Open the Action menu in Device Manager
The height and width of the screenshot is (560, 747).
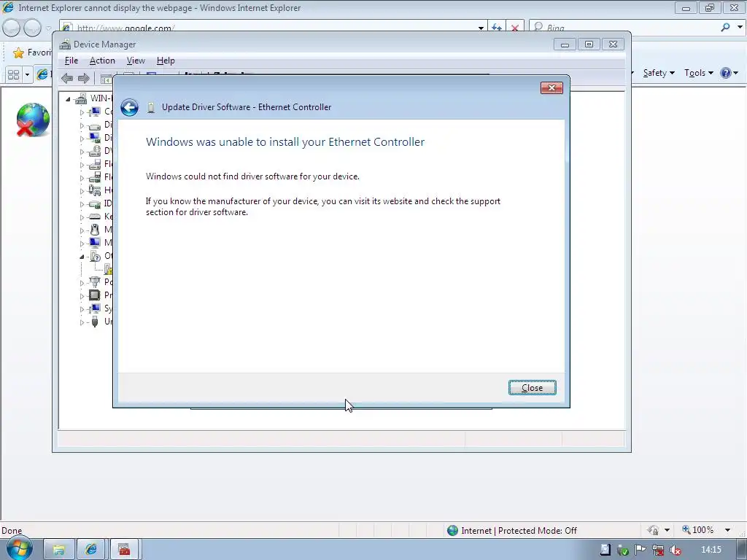(x=102, y=61)
